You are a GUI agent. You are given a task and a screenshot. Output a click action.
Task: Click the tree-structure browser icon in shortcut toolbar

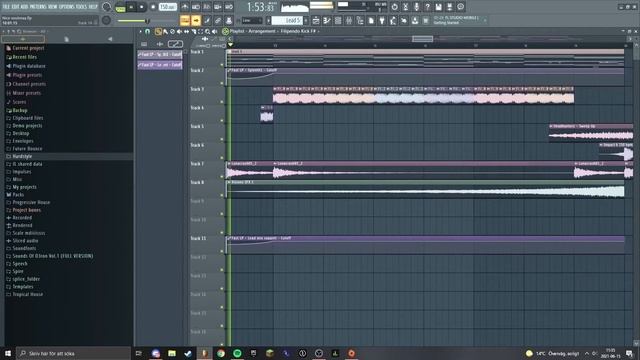(360, 20)
